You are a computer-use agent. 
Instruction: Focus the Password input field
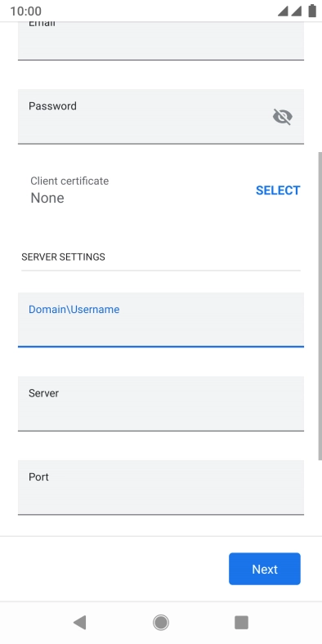tap(161, 117)
